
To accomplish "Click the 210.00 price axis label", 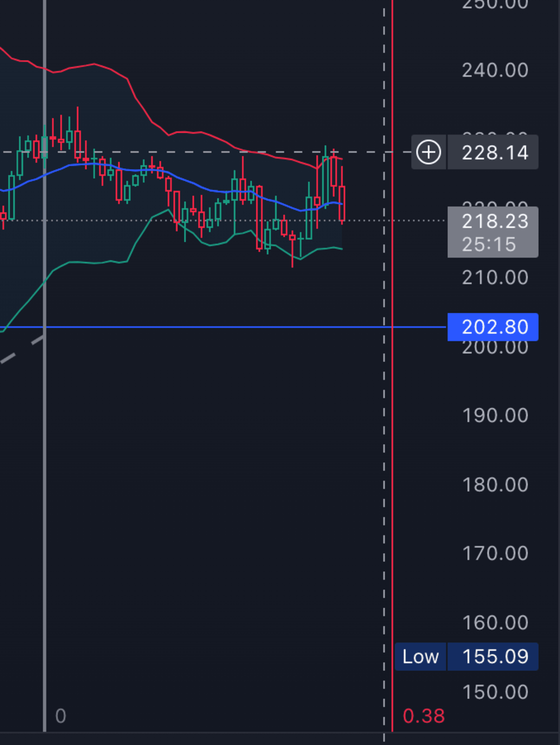I will (495, 277).
